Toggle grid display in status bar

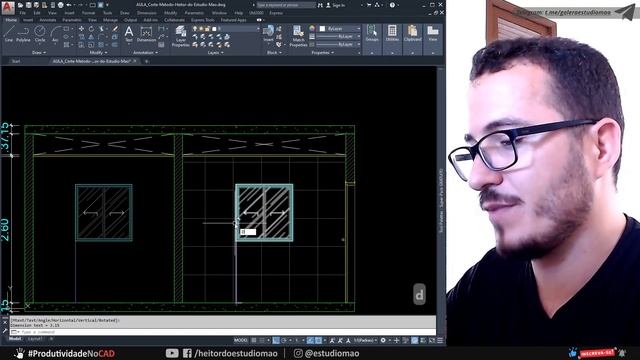[x=254, y=340]
